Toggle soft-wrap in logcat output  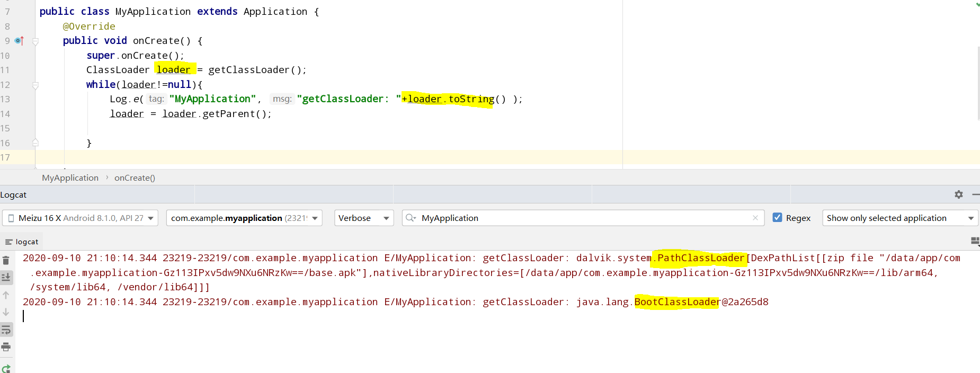tap(6, 330)
